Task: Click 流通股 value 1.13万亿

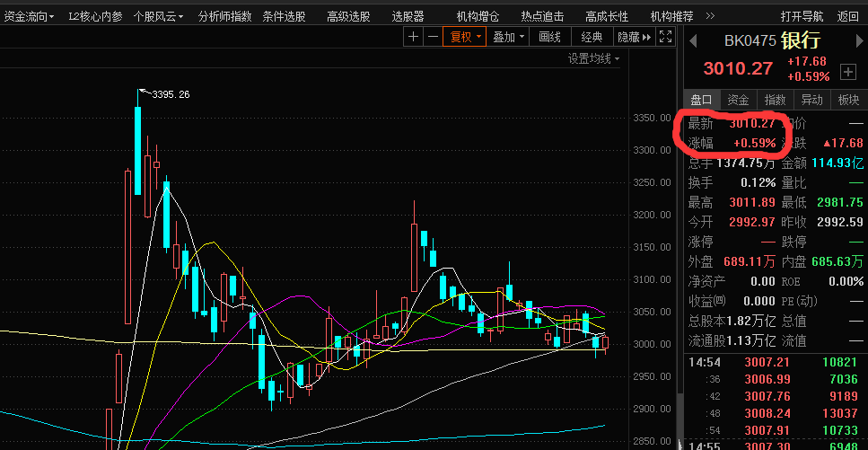Action: (750, 340)
